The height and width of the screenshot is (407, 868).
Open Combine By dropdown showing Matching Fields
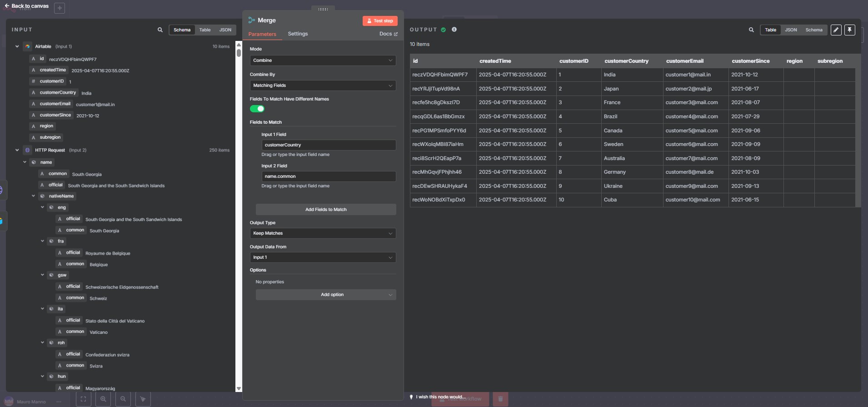[323, 85]
